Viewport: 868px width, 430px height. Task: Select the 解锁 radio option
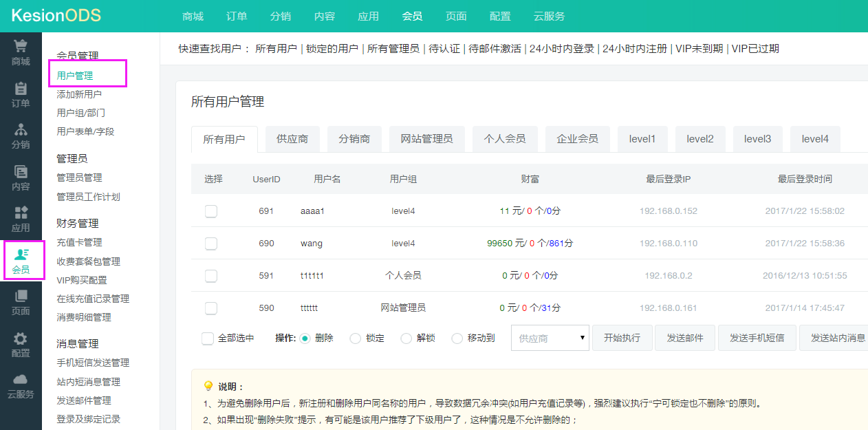[x=406, y=338]
